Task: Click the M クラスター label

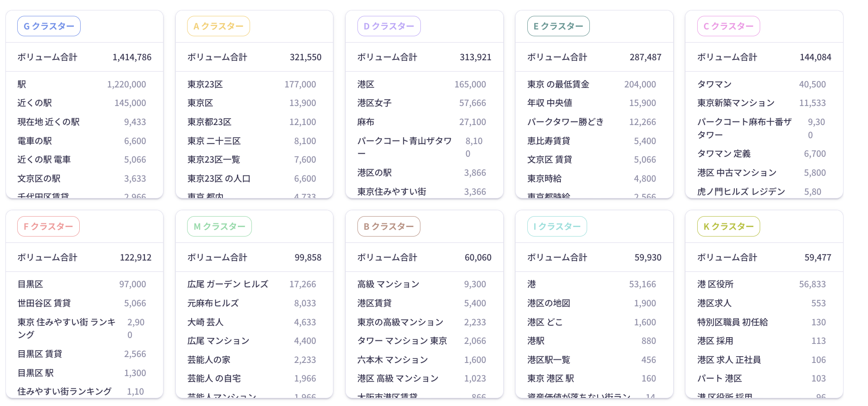Action: (219, 227)
